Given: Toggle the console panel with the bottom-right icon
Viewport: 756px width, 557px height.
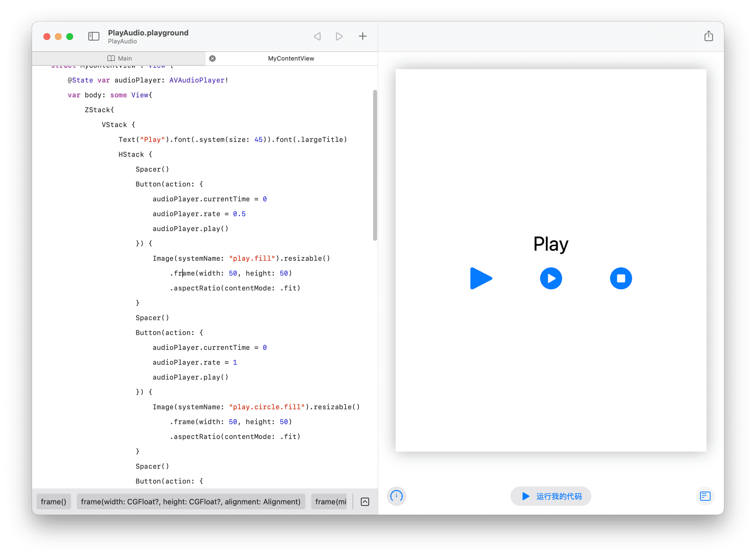Looking at the screenshot, I should click(x=705, y=496).
